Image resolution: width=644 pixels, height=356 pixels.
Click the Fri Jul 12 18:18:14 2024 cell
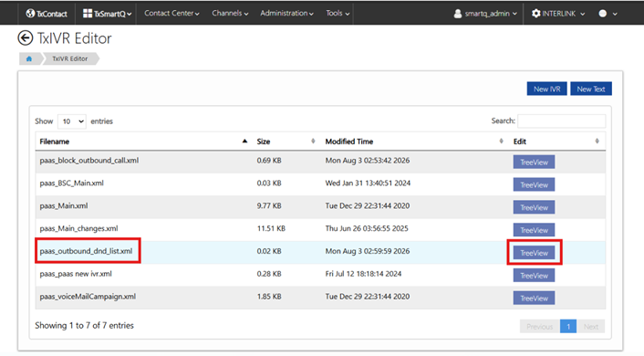click(x=363, y=273)
